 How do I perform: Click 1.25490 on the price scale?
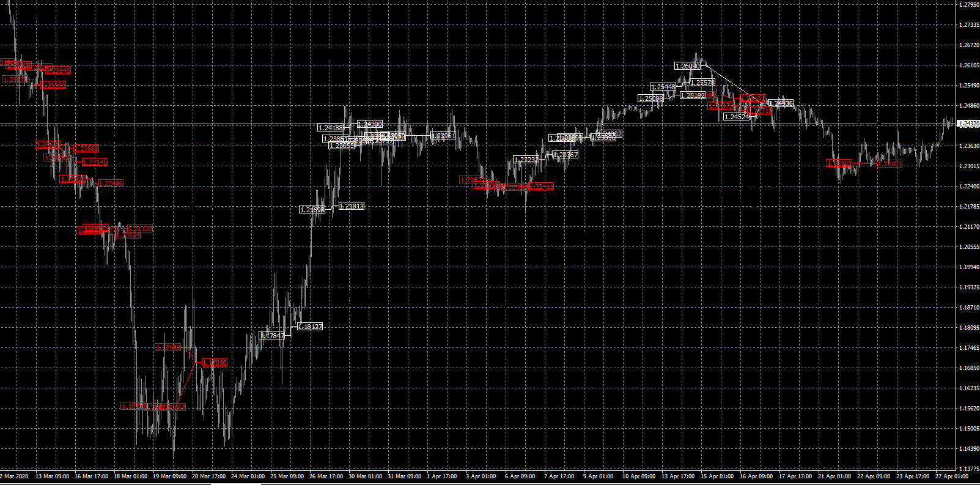tap(969, 86)
